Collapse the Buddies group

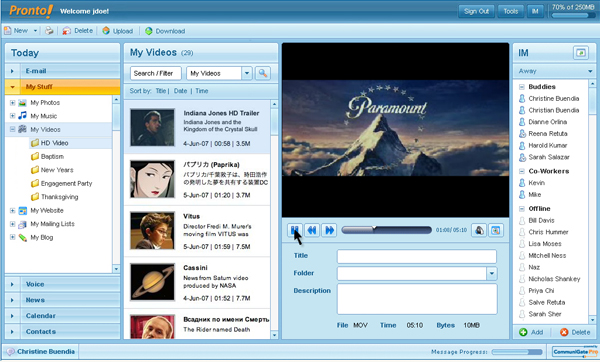point(522,87)
